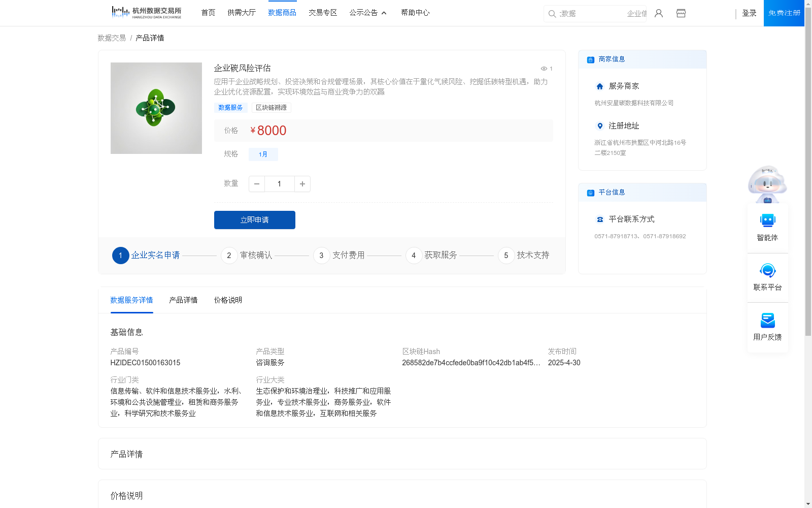The image size is (812, 508).
Task: Click the truncated 区块链Hash value
Action: [x=471, y=363]
